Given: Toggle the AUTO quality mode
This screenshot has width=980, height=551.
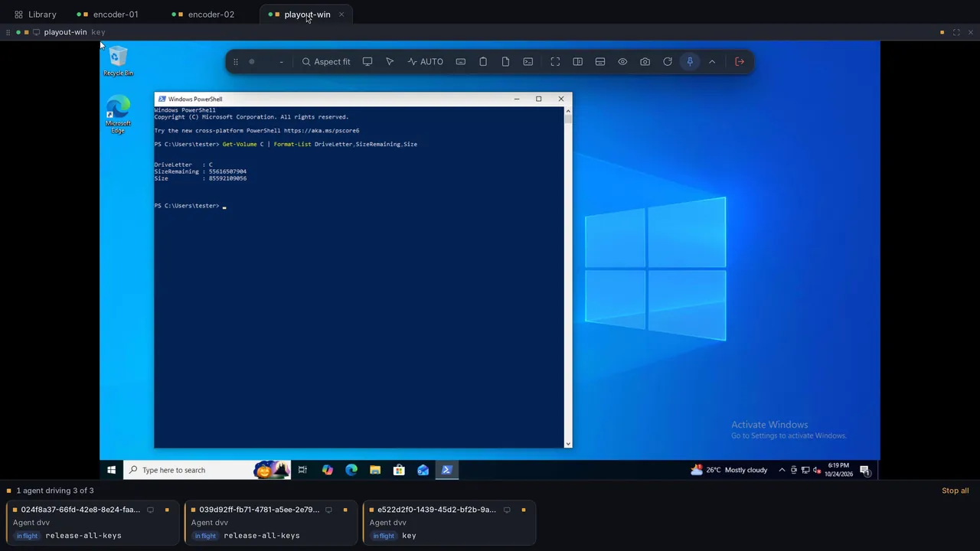Looking at the screenshot, I should click(x=426, y=62).
